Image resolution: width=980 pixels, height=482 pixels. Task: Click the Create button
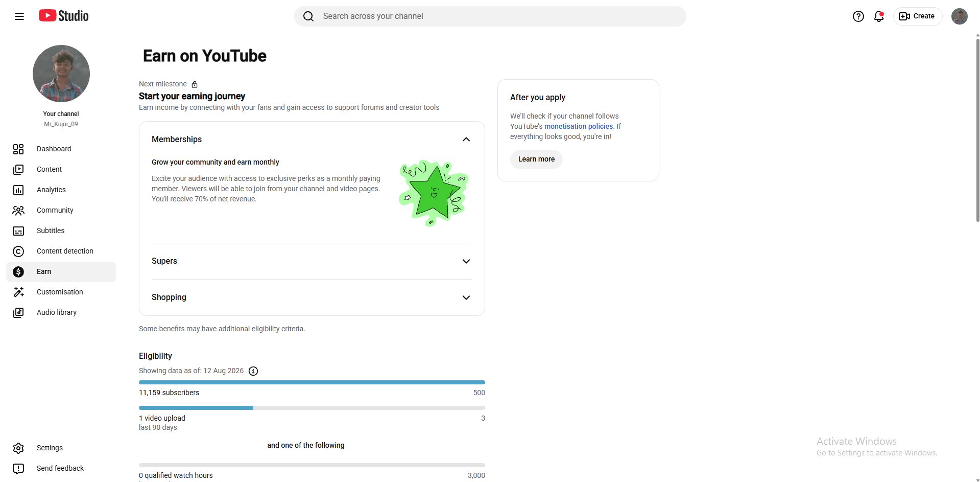point(917,16)
